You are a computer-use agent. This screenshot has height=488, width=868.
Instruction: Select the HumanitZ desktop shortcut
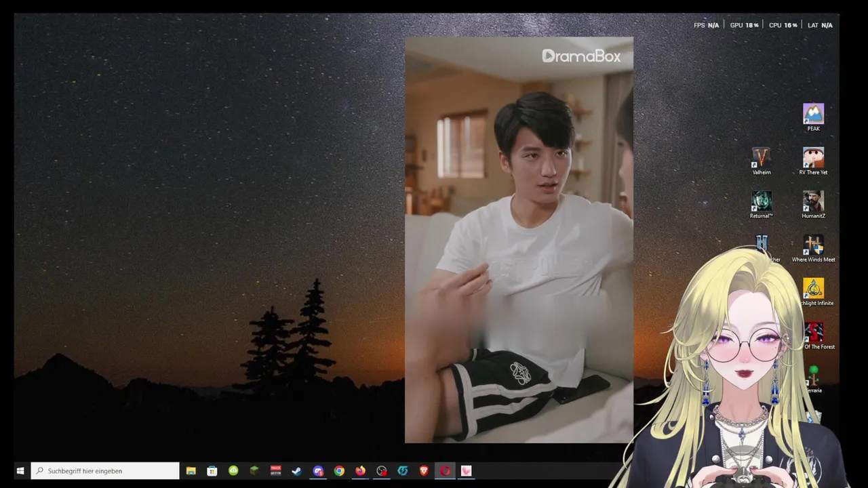click(813, 205)
